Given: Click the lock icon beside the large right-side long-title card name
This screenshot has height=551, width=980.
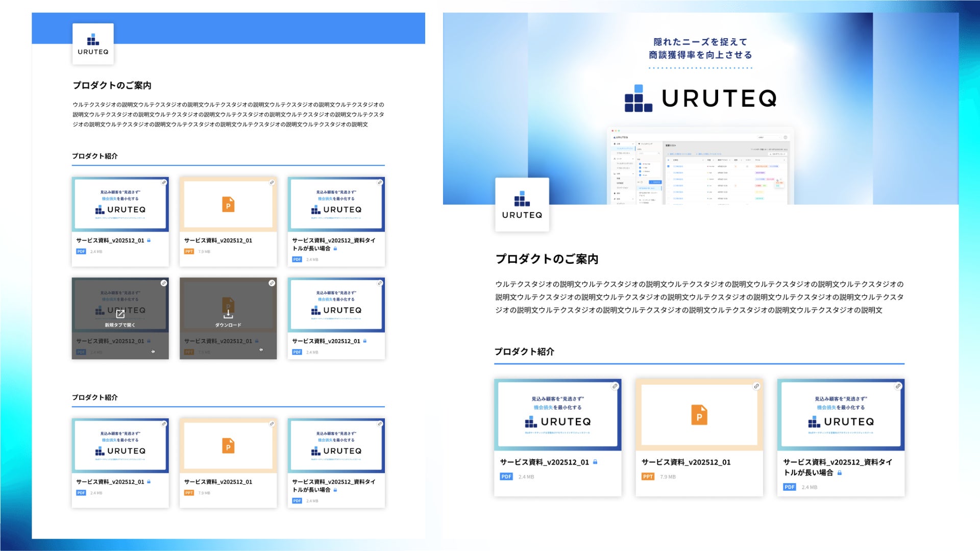Looking at the screenshot, I should 840,473.
